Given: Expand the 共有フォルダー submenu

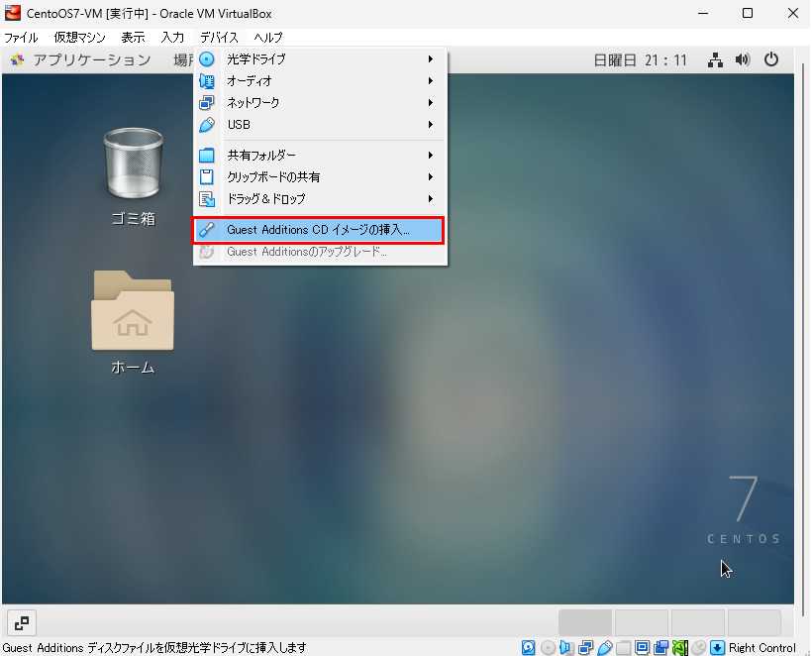Looking at the screenshot, I should [x=317, y=156].
